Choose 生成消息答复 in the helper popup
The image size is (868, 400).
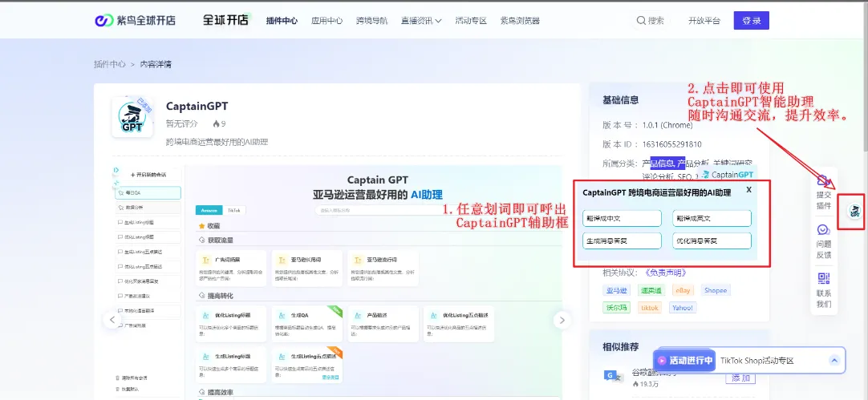pos(622,240)
